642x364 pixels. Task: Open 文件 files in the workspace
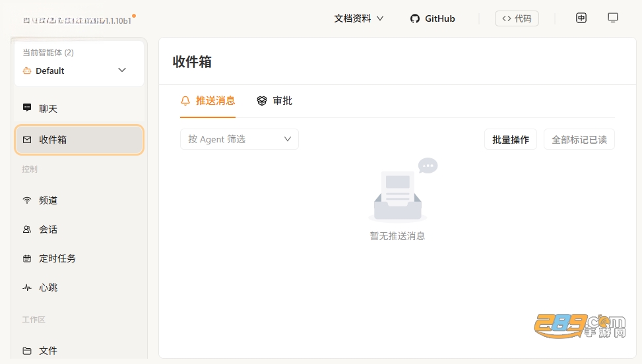[79, 351]
